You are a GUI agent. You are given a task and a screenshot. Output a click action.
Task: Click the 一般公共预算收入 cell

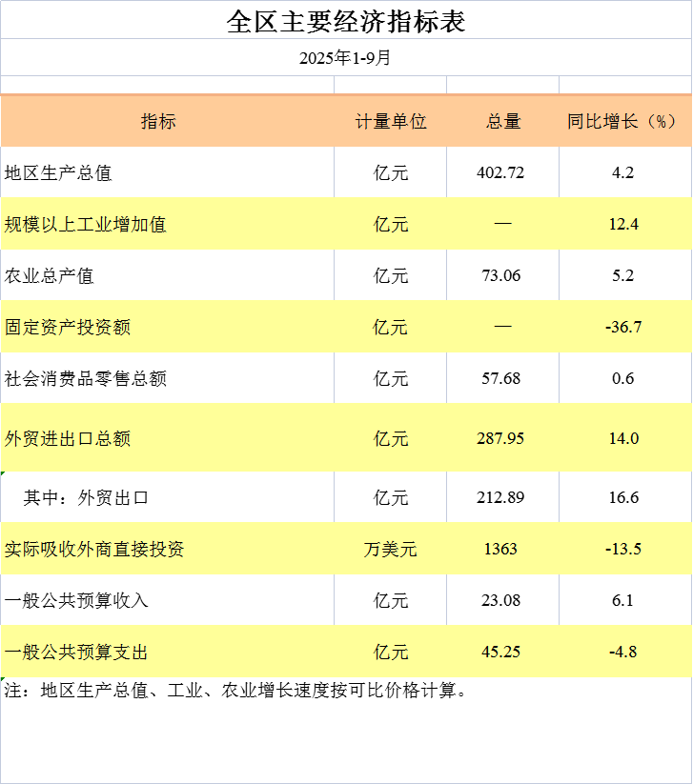pyautogui.click(x=76, y=601)
